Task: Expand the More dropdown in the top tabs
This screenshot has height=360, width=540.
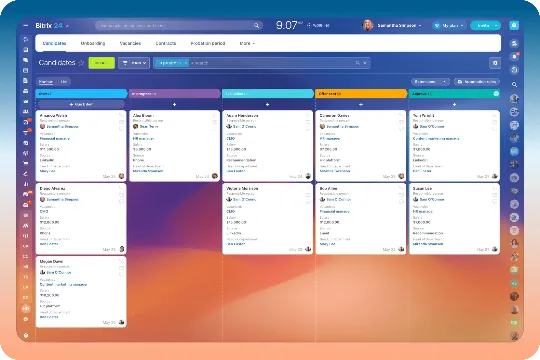Action: pos(247,43)
